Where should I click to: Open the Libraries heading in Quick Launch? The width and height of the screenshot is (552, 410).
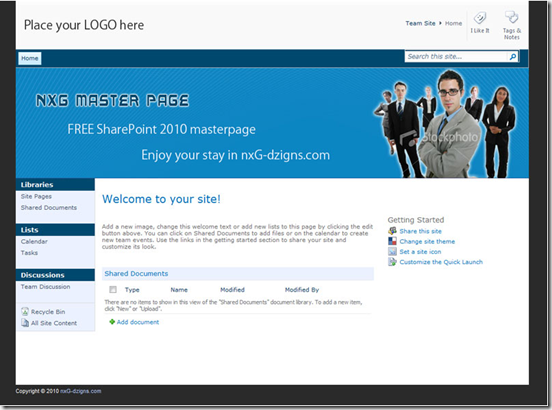(37, 185)
